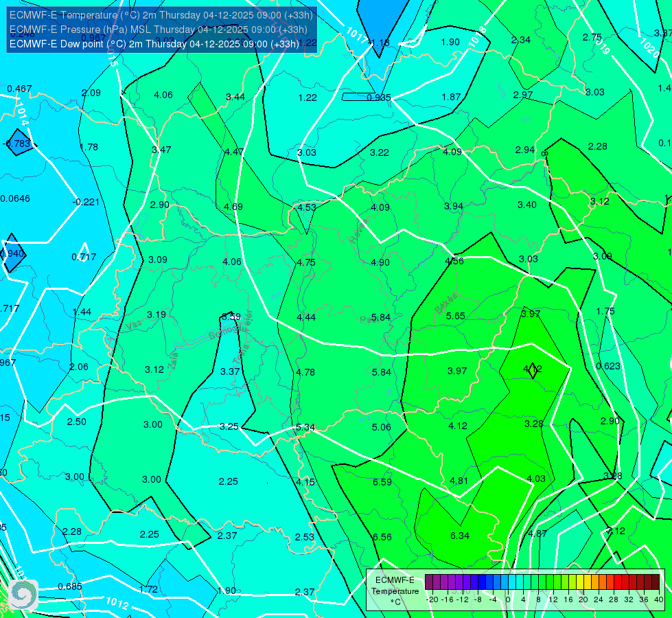The image size is (672, 618).
Task: Pick the dark maroon swatch at 40
Action: point(656,582)
